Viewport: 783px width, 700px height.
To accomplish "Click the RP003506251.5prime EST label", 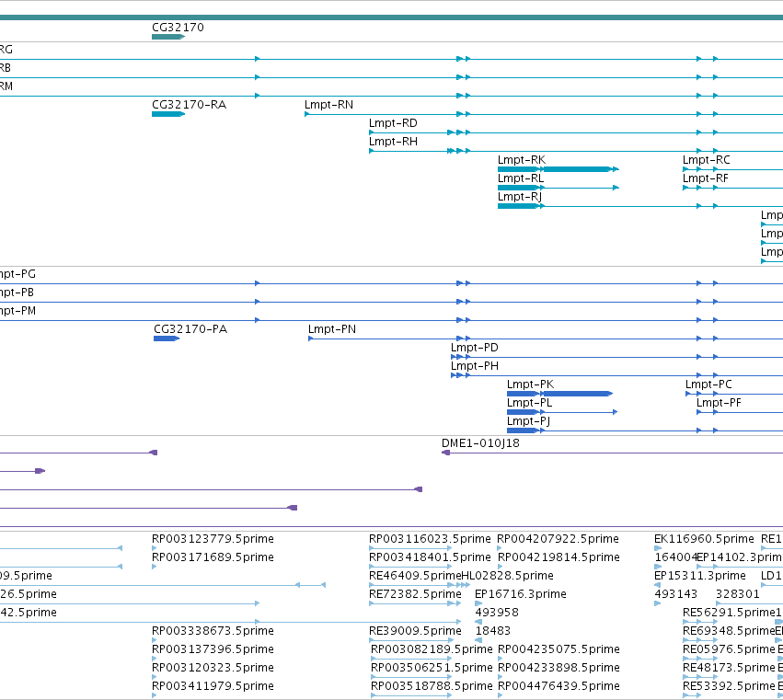I will coord(432,669).
